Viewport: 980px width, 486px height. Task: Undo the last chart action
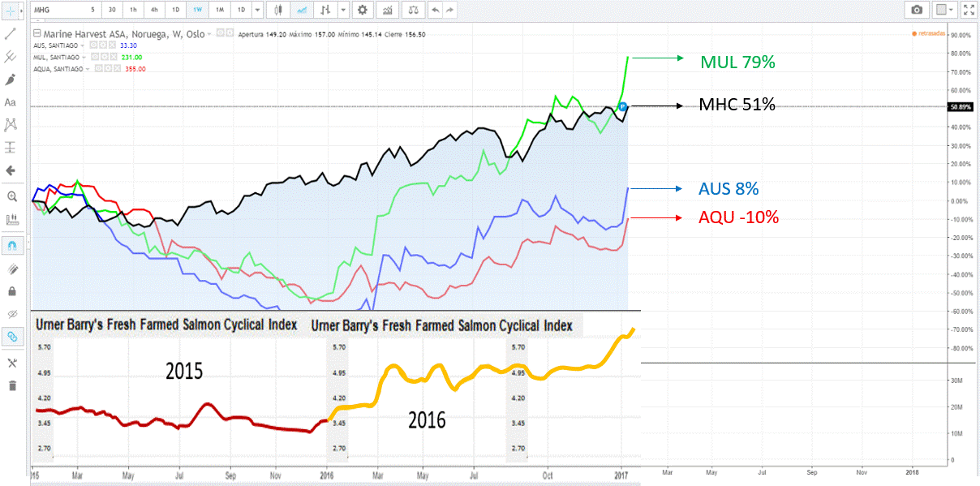(436, 11)
